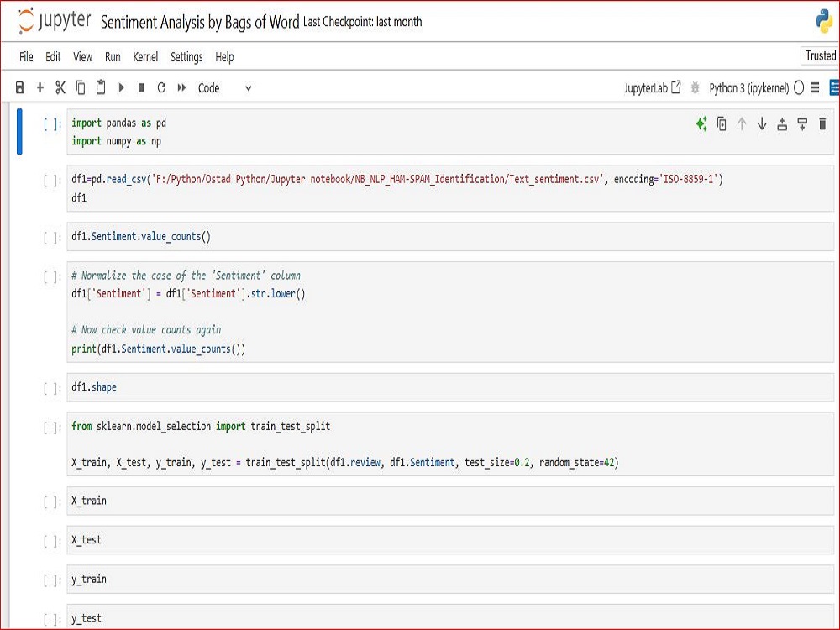
Task: Click the '# Now check value counts again' comment
Action: tap(146, 330)
